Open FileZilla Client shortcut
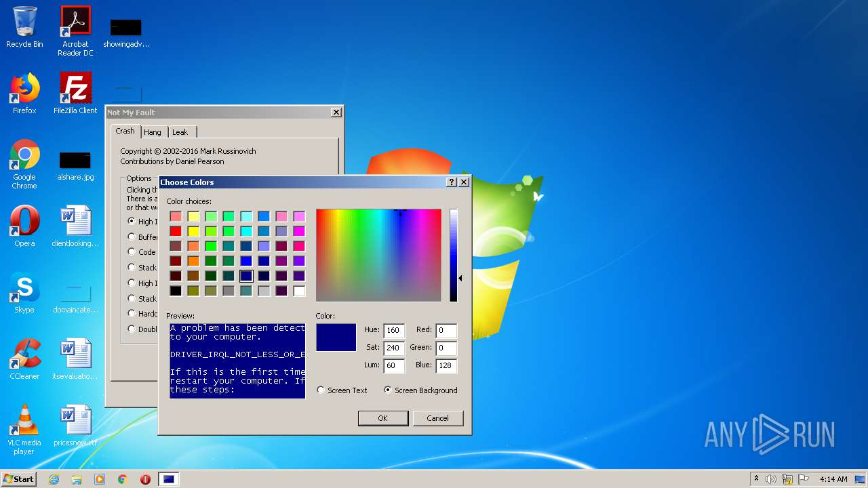The height and width of the screenshot is (488, 868). tap(75, 94)
